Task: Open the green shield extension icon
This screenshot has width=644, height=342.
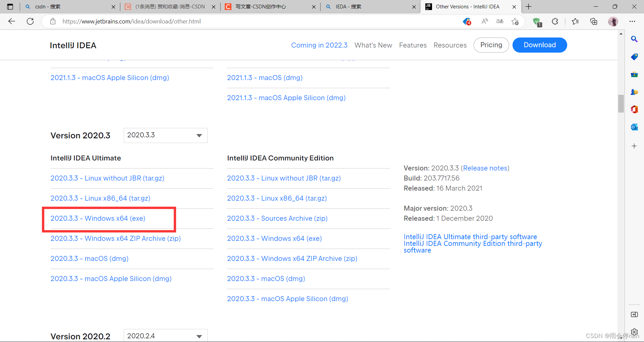Action: pos(537,22)
